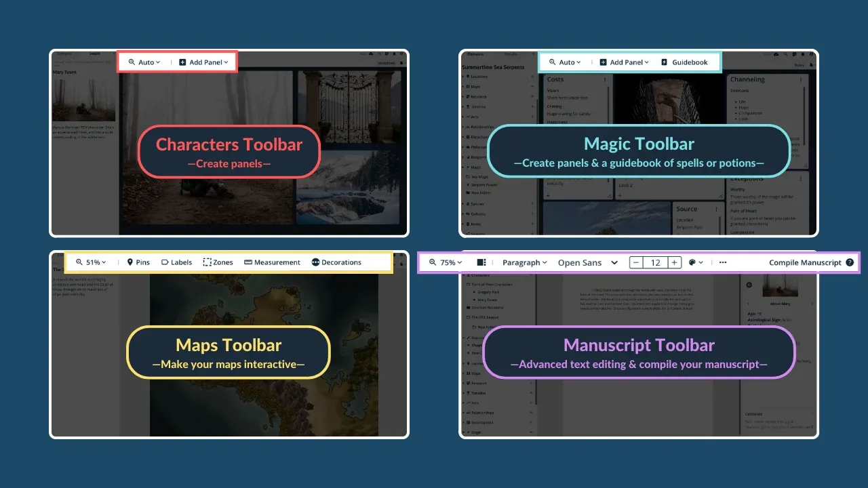Expand the Paragraph style dropdown
The image size is (868, 488).
[525, 262]
